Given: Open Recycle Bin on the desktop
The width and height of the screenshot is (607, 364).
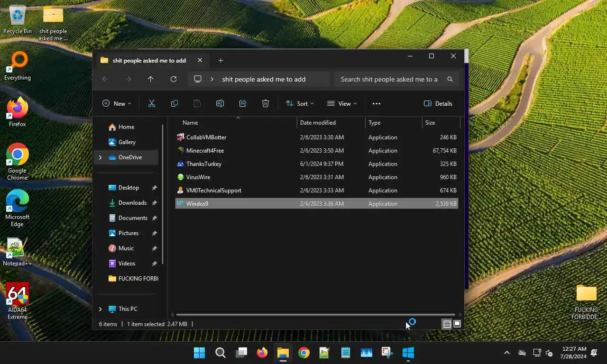Looking at the screenshot, I should [x=18, y=20].
